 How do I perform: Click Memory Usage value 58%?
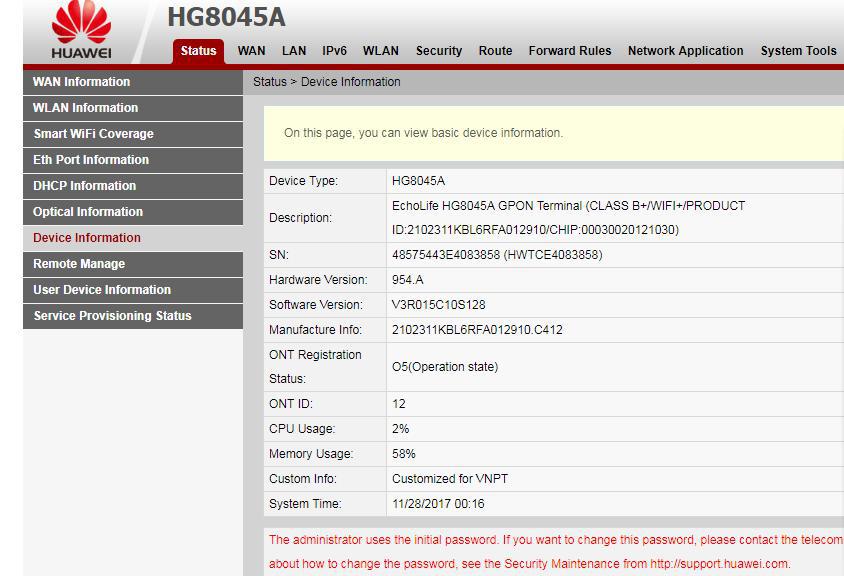(404, 454)
